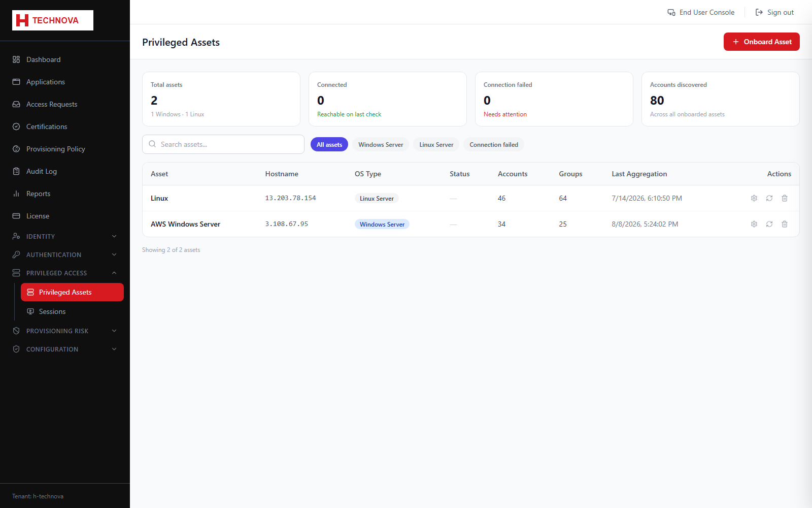The width and height of the screenshot is (812, 508).
Task: Open settings for the Linux asset
Action: tap(754, 198)
